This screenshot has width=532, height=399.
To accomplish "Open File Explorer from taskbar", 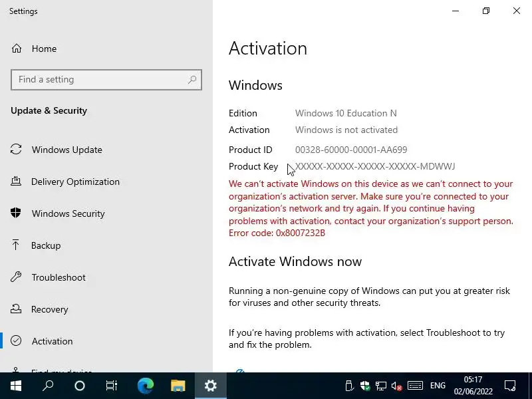I will [x=178, y=386].
